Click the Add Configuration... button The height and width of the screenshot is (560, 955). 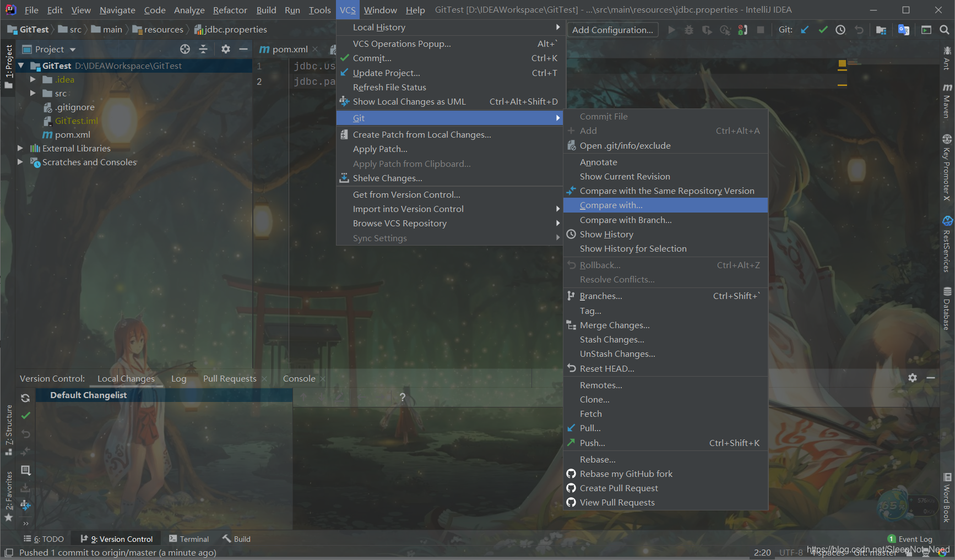[x=612, y=30]
